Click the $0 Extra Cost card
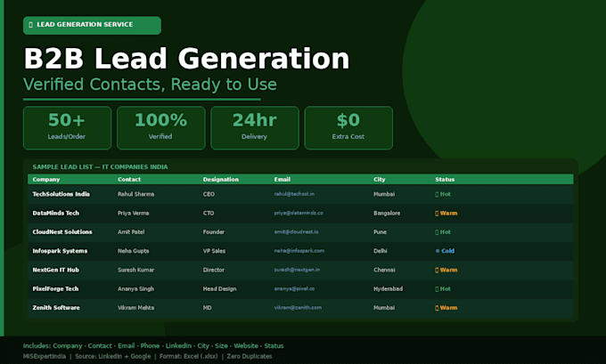 pyautogui.click(x=348, y=128)
